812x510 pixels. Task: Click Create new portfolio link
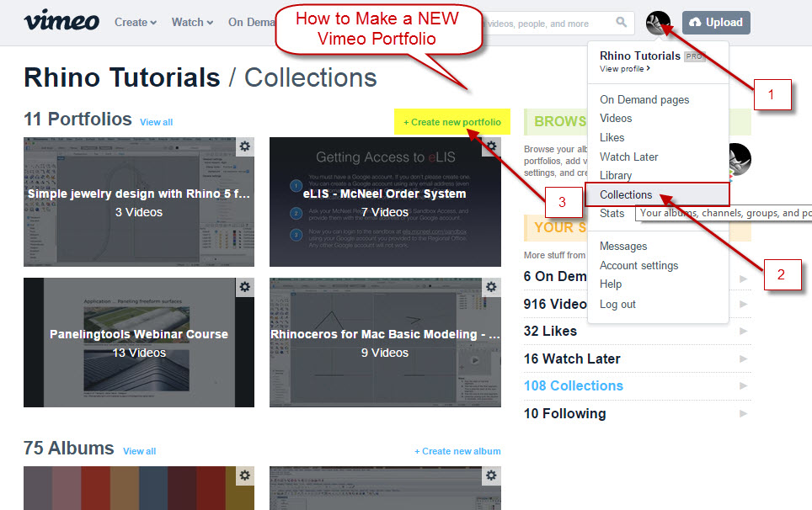(452, 122)
